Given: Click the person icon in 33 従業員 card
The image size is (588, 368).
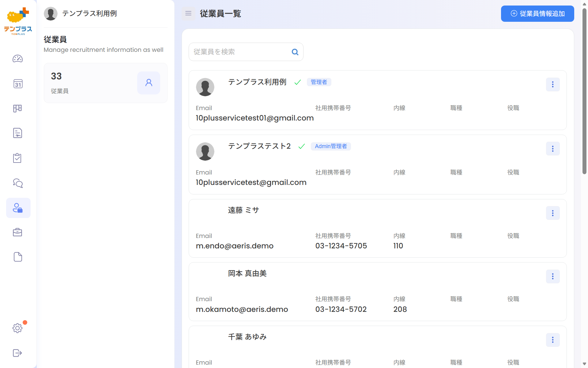Looking at the screenshot, I should [x=149, y=83].
